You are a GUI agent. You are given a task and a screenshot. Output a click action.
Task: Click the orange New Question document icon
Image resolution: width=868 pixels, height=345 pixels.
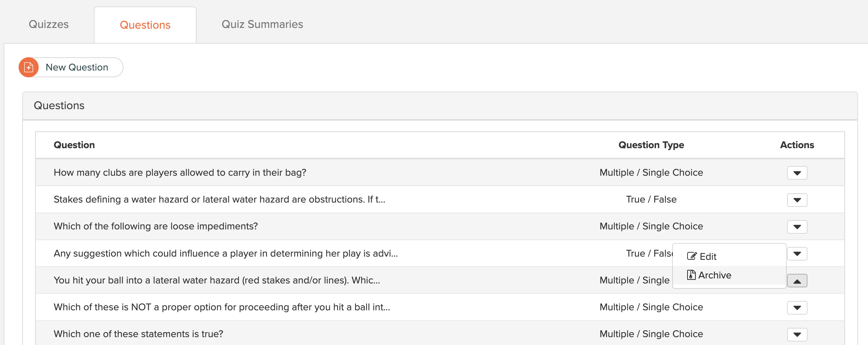point(29,67)
